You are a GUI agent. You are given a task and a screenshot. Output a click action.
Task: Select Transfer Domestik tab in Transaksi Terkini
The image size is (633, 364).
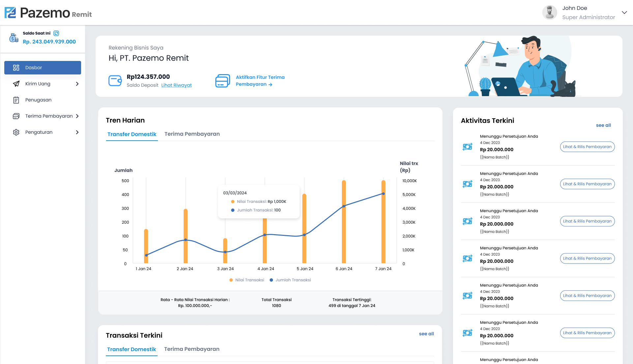[x=132, y=349]
